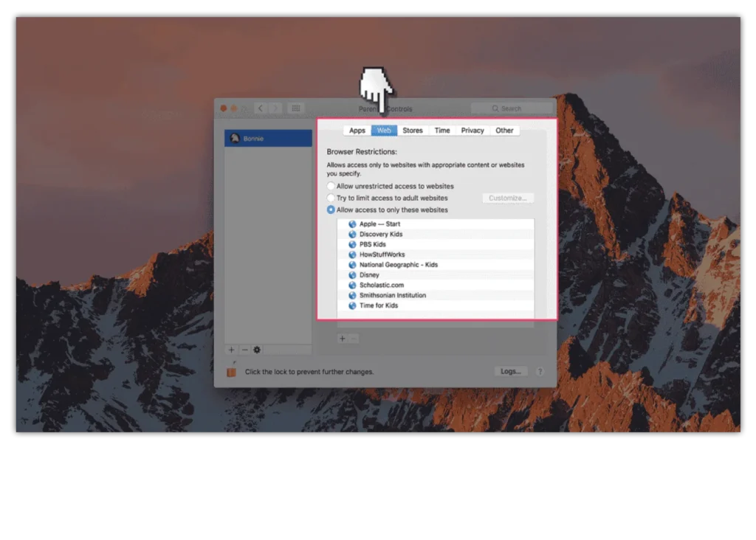Click globe icon beside Disney
The width and height of the screenshot is (756, 540).
click(352, 275)
